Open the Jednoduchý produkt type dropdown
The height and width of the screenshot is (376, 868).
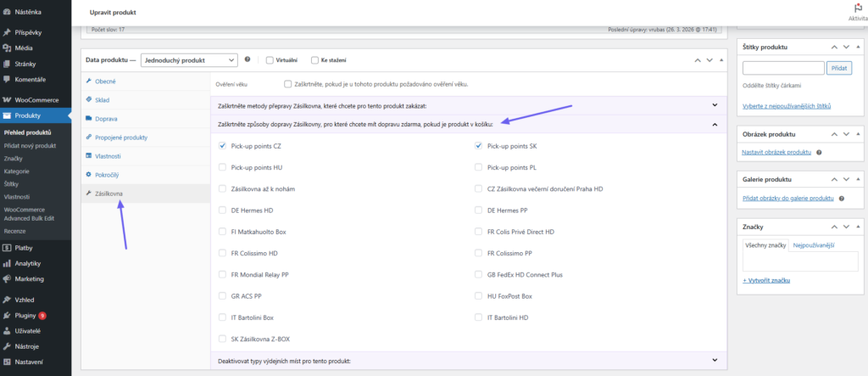pyautogui.click(x=189, y=60)
